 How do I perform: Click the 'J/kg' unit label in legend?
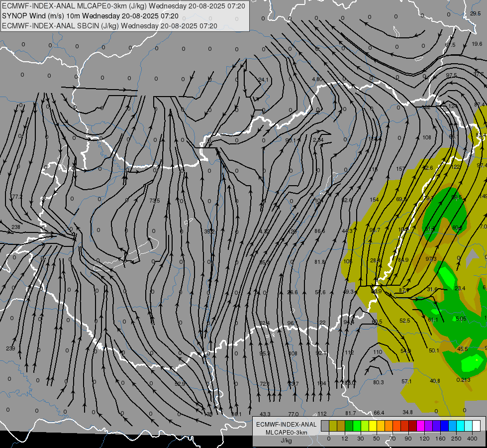coord(286,441)
